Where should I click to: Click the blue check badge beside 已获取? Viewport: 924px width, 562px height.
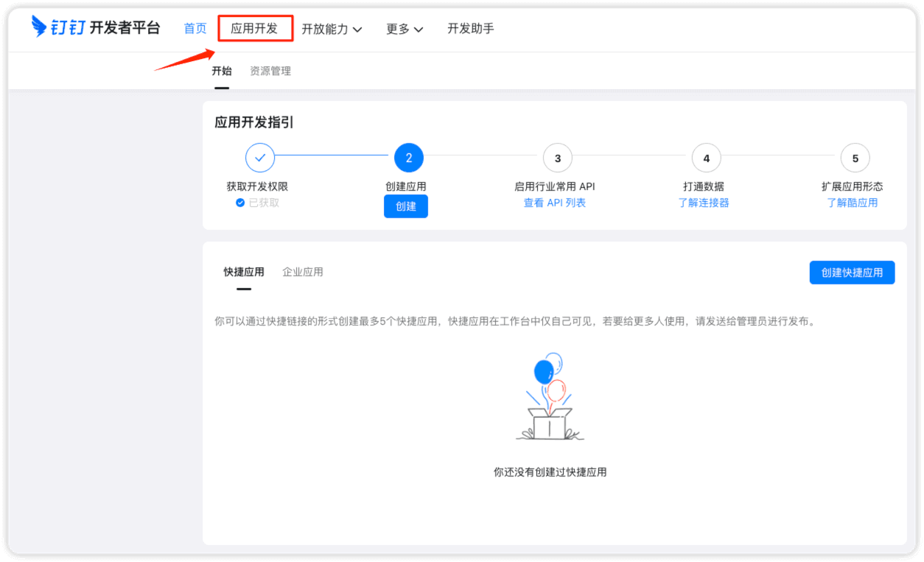(240, 203)
